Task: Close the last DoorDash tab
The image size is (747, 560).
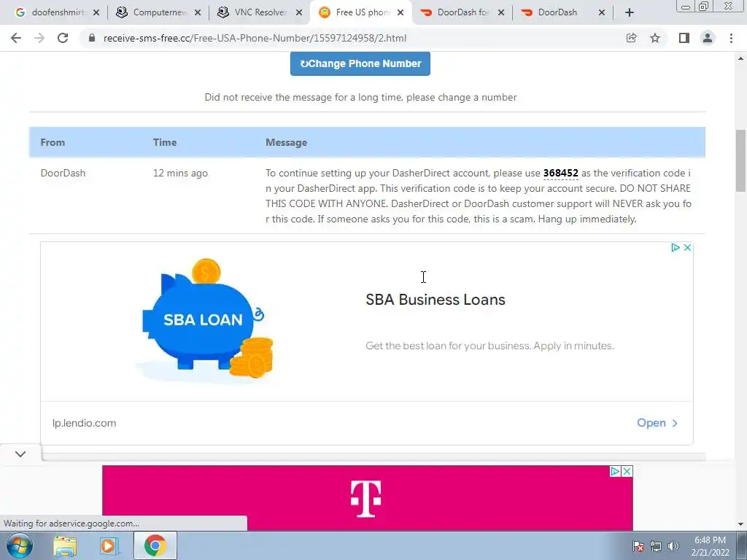Action: [x=602, y=13]
